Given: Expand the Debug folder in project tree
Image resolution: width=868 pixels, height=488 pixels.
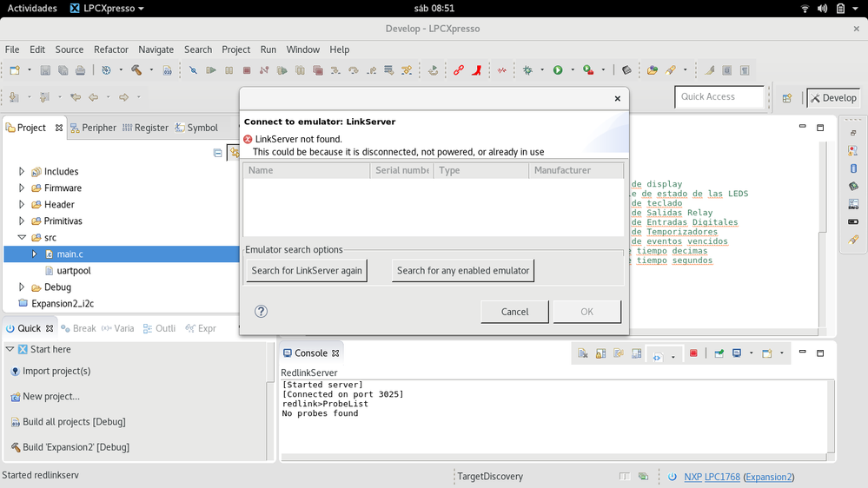Looking at the screenshot, I should tap(22, 287).
